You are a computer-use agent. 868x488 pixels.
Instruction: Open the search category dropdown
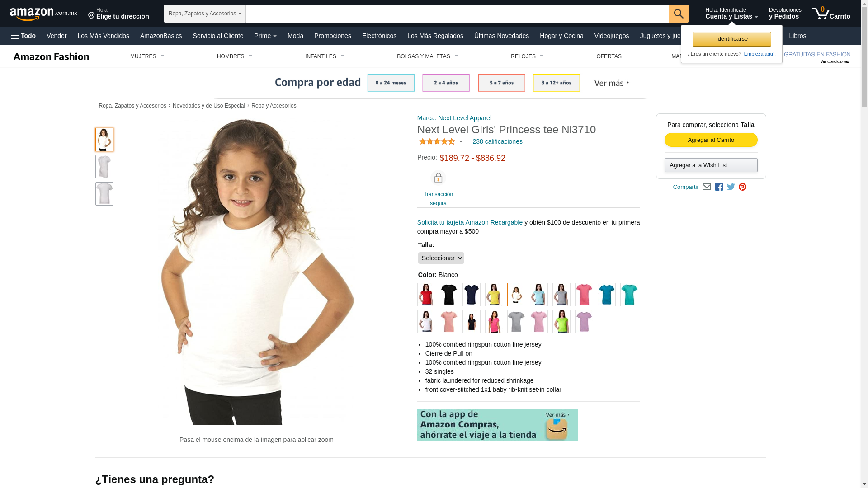pos(205,14)
